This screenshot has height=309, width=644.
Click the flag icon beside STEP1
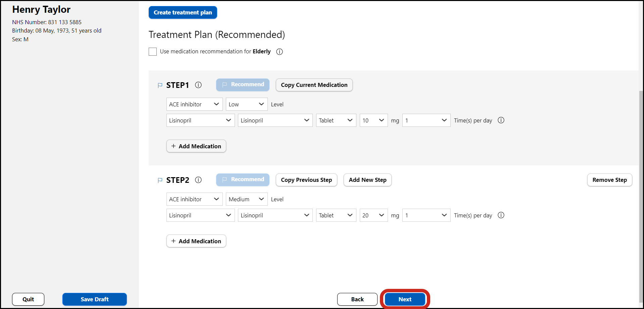click(x=160, y=85)
